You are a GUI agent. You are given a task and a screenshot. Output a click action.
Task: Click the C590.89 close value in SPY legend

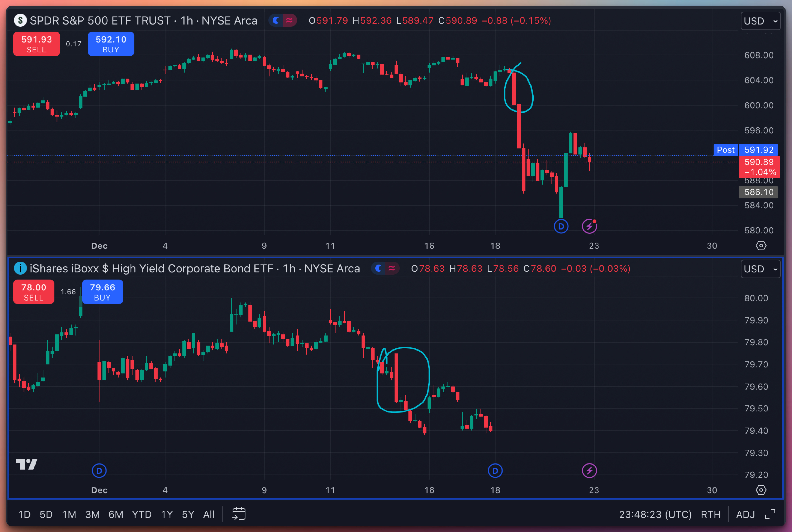click(x=457, y=21)
